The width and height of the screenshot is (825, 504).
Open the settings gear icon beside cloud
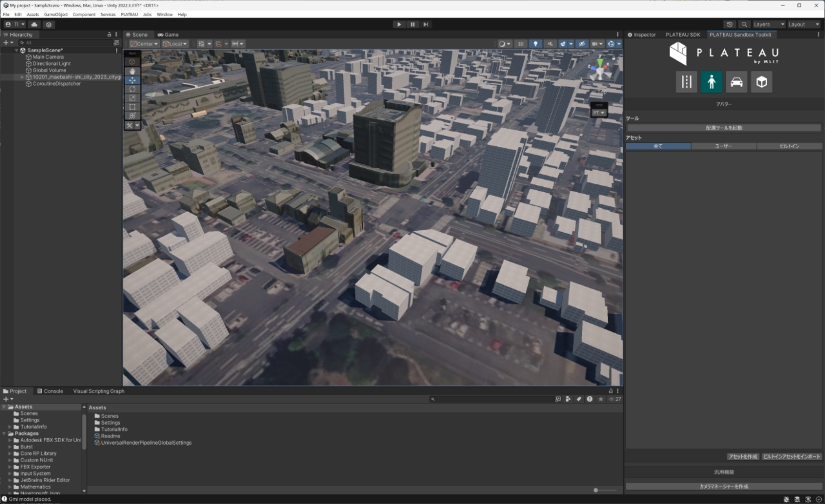tap(48, 24)
